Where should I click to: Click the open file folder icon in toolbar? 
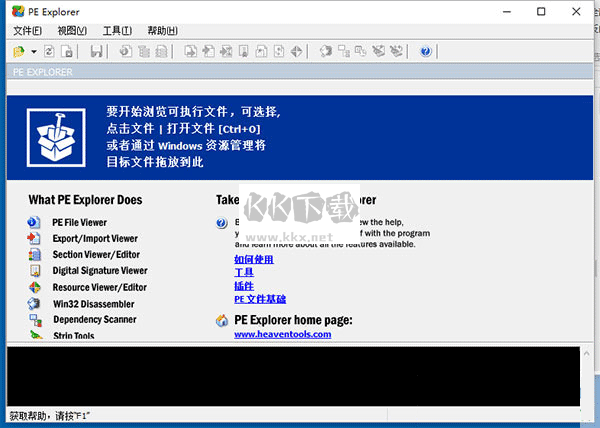pyautogui.click(x=19, y=51)
